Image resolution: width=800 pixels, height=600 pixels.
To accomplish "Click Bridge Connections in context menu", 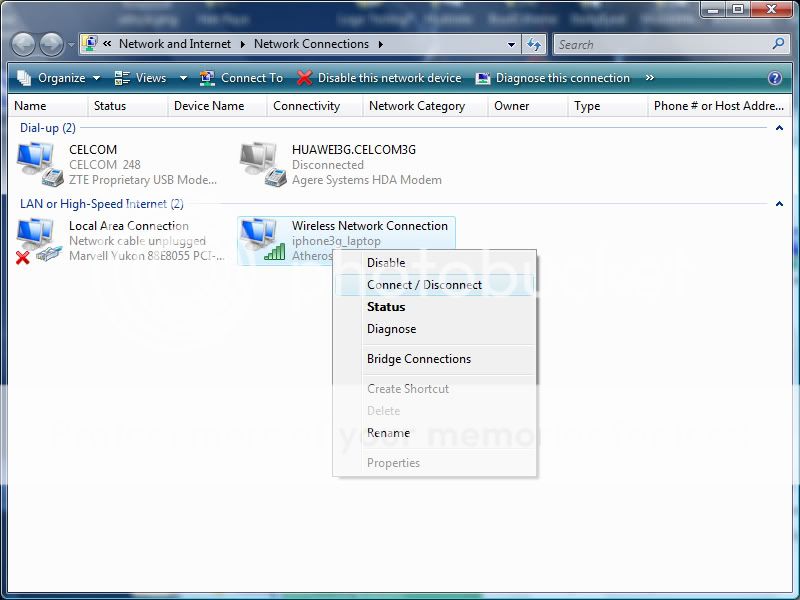I will tap(418, 359).
